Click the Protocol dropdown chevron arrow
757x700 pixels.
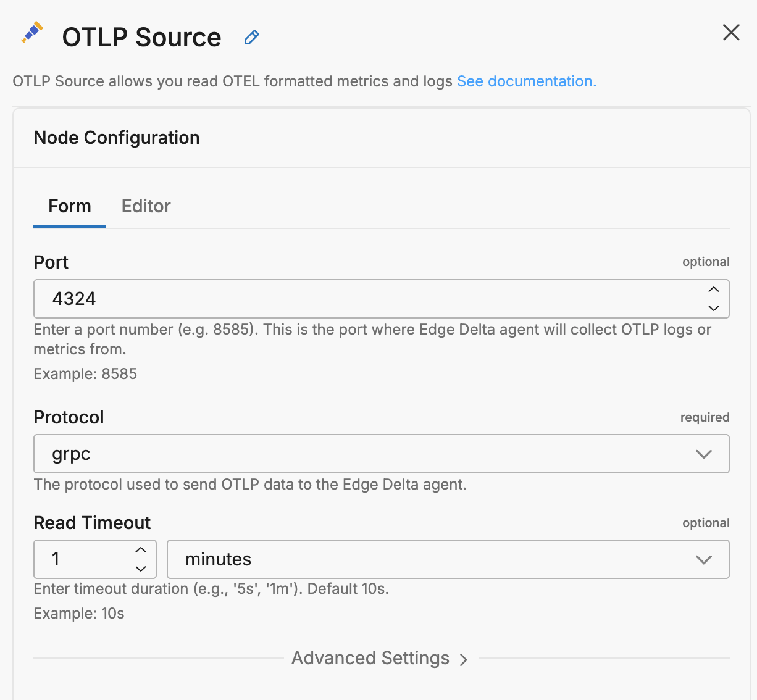point(704,454)
